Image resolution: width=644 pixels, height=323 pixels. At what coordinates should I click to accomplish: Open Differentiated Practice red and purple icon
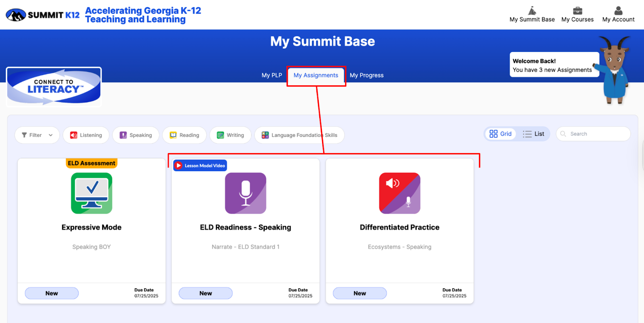click(400, 193)
